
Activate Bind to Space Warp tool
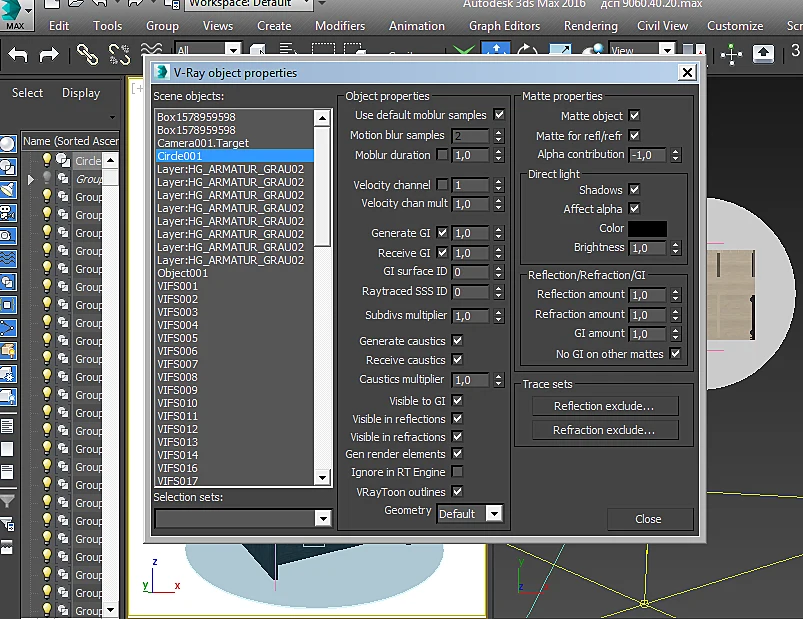coord(152,50)
